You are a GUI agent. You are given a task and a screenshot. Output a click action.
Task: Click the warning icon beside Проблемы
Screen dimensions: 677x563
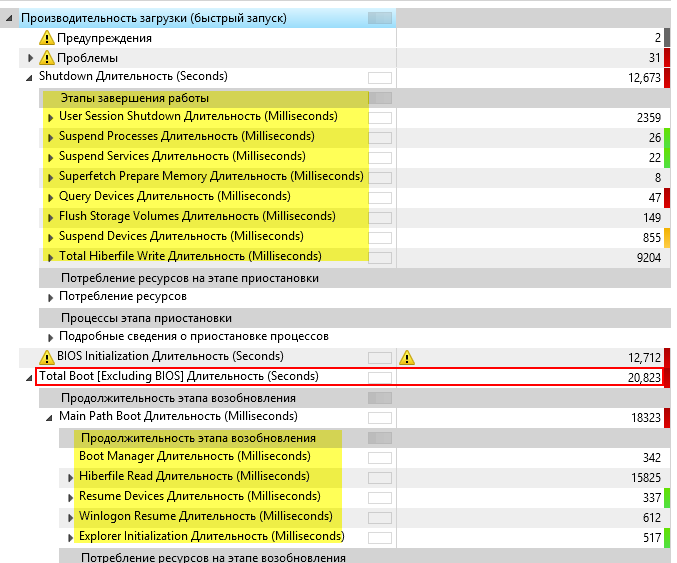[x=47, y=58]
